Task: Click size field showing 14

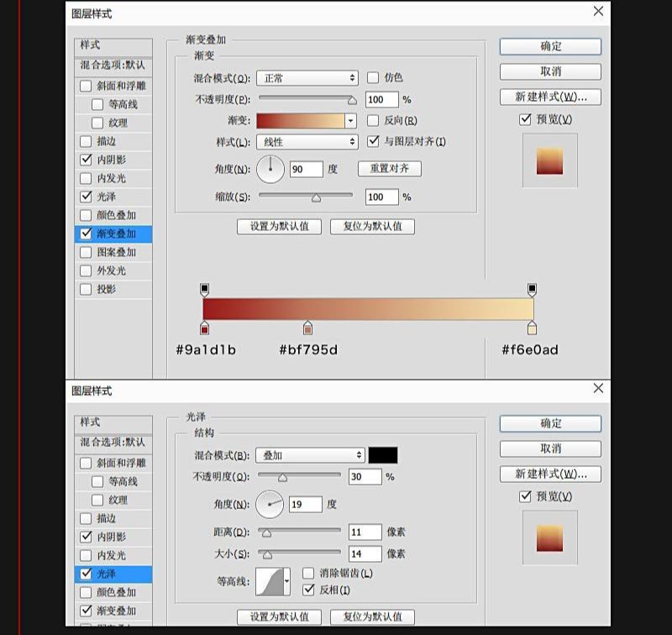Action: coord(365,554)
